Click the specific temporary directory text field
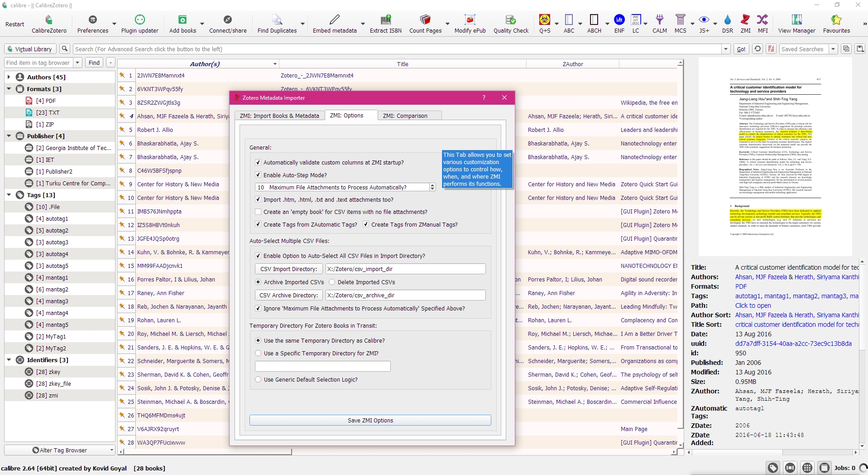 (323, 366)
